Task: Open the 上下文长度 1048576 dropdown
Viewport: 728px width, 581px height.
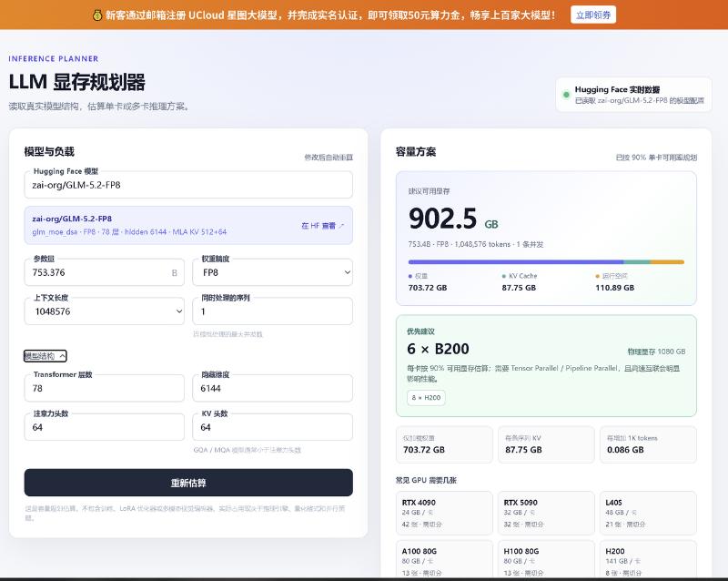Action: pos(105,311)
